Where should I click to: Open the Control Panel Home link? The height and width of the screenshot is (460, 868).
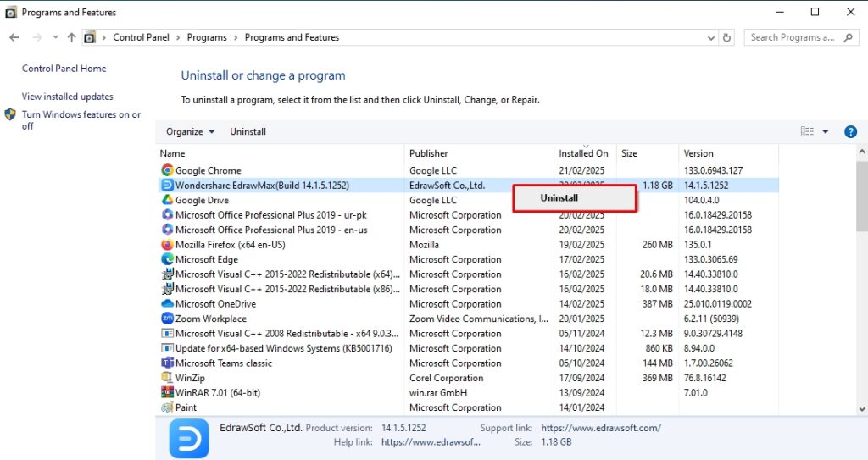tap(64, 69)
